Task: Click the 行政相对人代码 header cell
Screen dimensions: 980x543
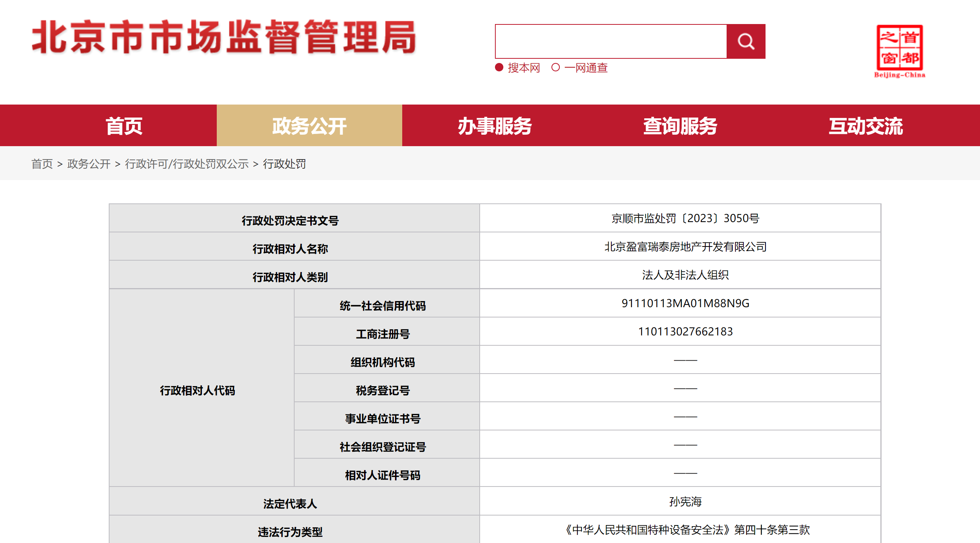Action: (x=201, y=388)
